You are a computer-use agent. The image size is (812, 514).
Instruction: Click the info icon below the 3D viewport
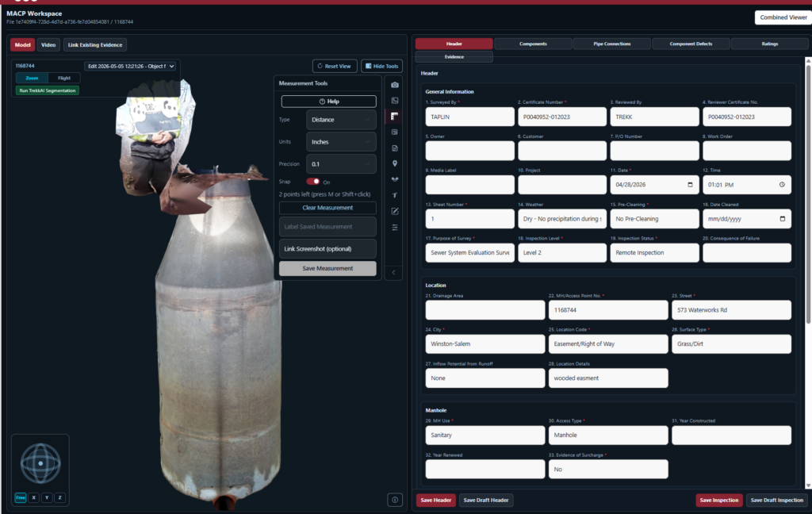click(x=395, y=500)
